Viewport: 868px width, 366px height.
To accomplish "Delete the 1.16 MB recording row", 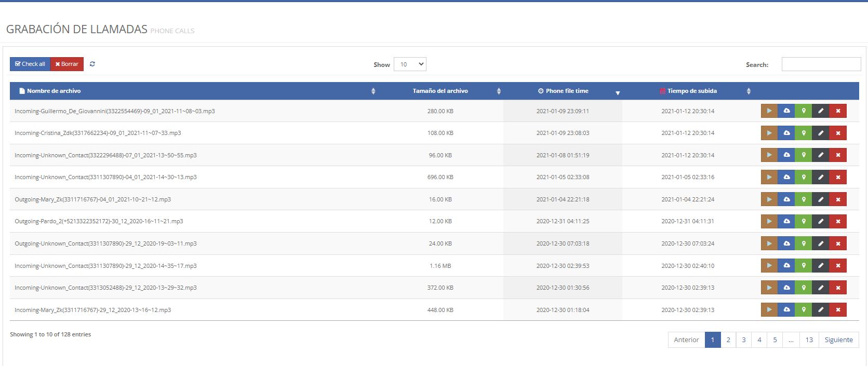I will pyautogui.click(x=838, y=266).
